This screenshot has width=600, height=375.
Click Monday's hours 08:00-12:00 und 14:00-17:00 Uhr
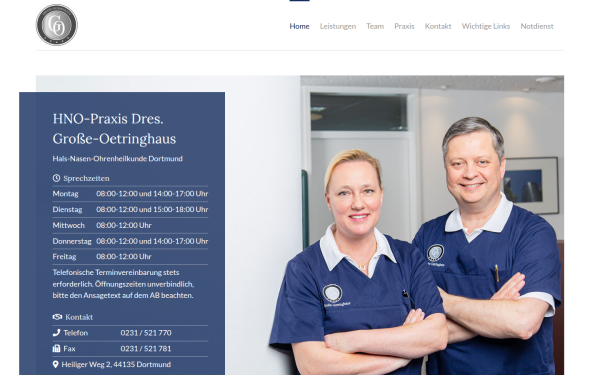(152, 194)
